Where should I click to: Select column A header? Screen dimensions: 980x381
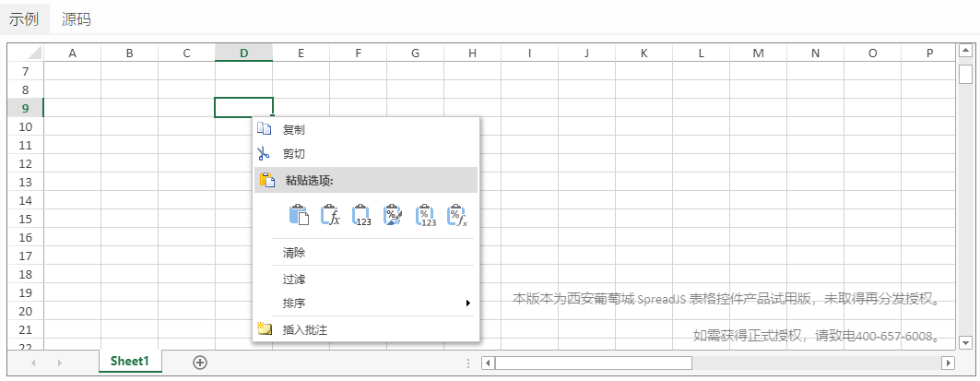click(73, 54)
